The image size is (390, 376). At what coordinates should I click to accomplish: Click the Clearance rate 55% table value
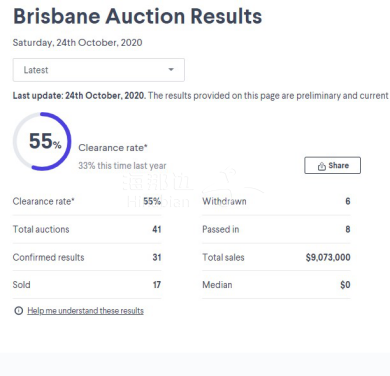pyautogui.click(x=152, y=201)
